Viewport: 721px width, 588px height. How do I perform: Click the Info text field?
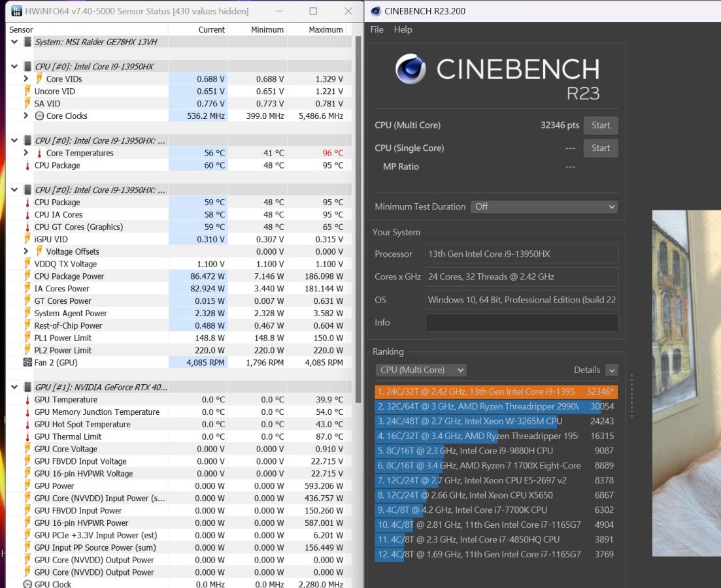point(522,322)
